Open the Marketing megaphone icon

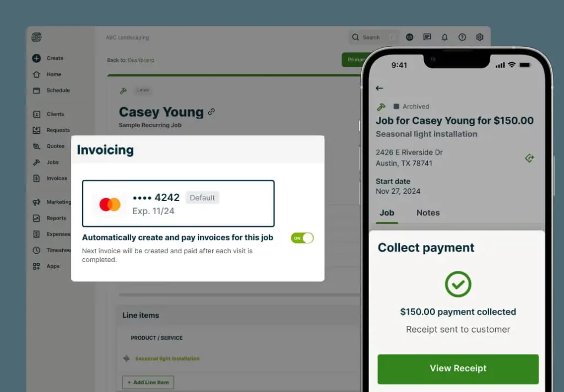36,202
